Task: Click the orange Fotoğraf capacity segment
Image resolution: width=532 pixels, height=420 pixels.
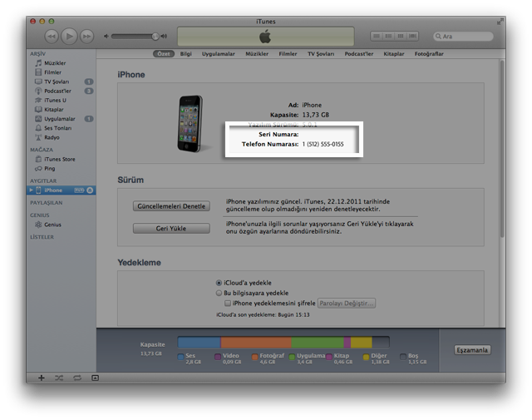Action: (x=256, y=343)
